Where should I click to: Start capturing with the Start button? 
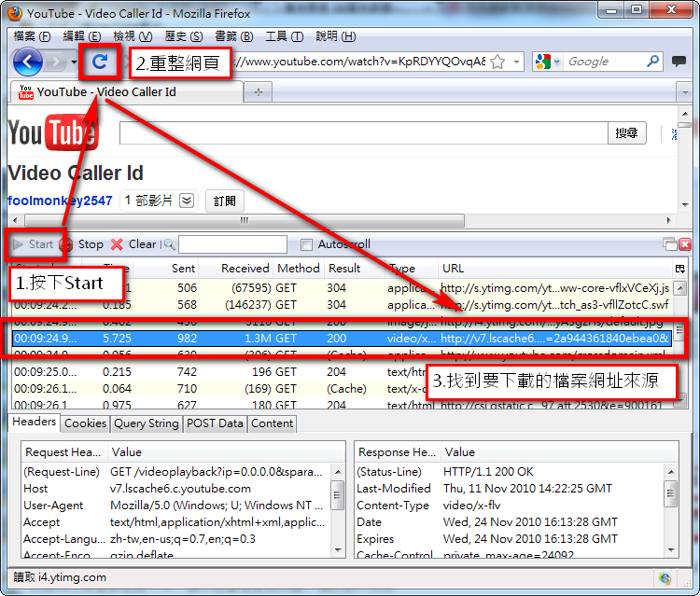pyautogui.click(x=34, y=244)
